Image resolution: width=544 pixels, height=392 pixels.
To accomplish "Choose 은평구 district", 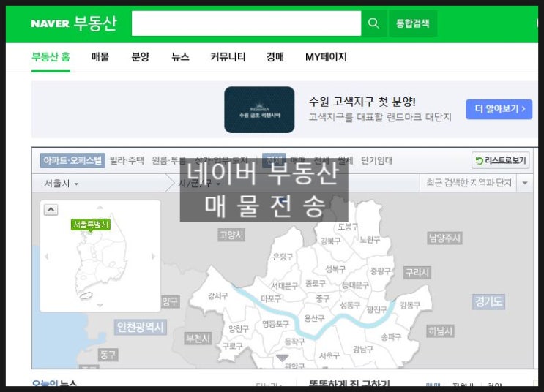I will [283, 257].
